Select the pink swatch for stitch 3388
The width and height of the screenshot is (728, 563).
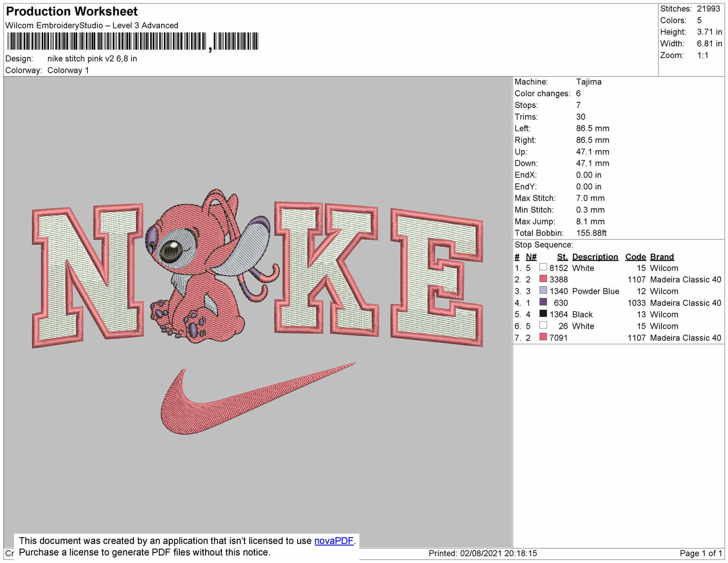click(x=543, y=279)
